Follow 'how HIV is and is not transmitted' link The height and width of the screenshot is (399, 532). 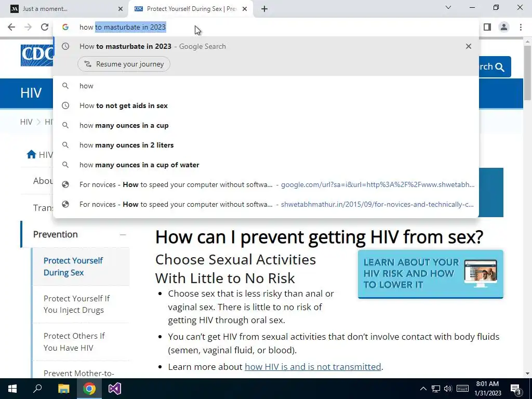click(313, 367)
